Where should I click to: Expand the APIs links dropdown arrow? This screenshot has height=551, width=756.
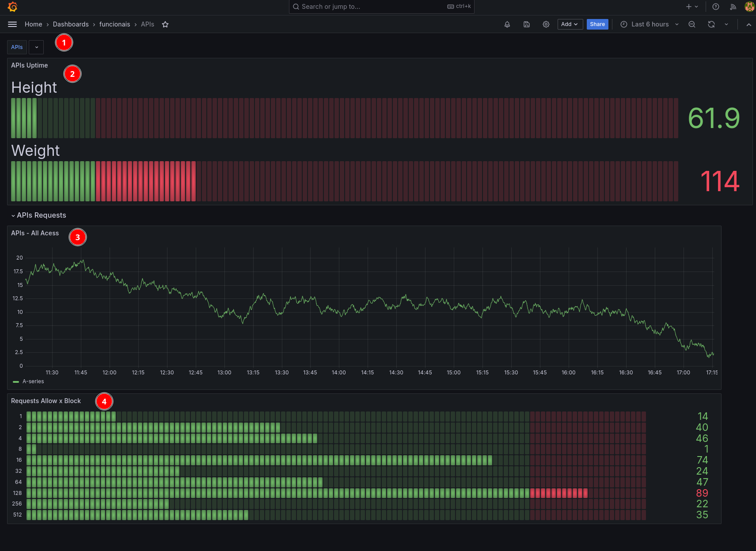(x=36, y=47)
